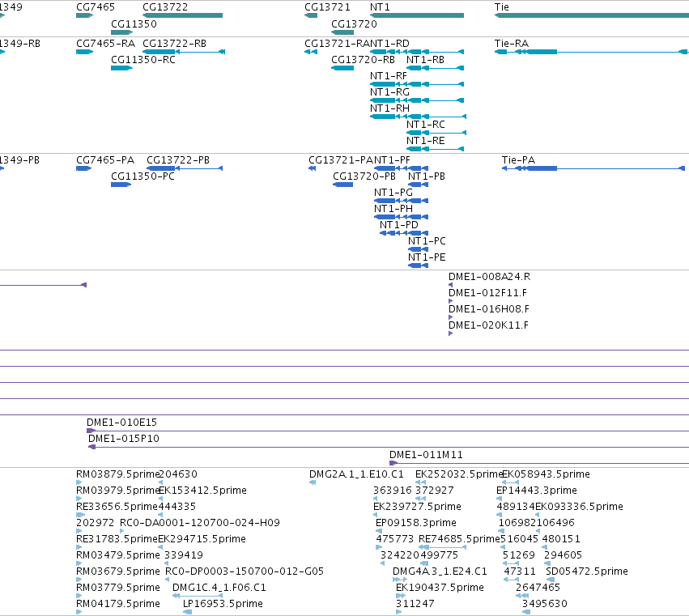Click the Tie-PA protein label
The height and width of the screenshot is (616, 689).
(518, 160)
